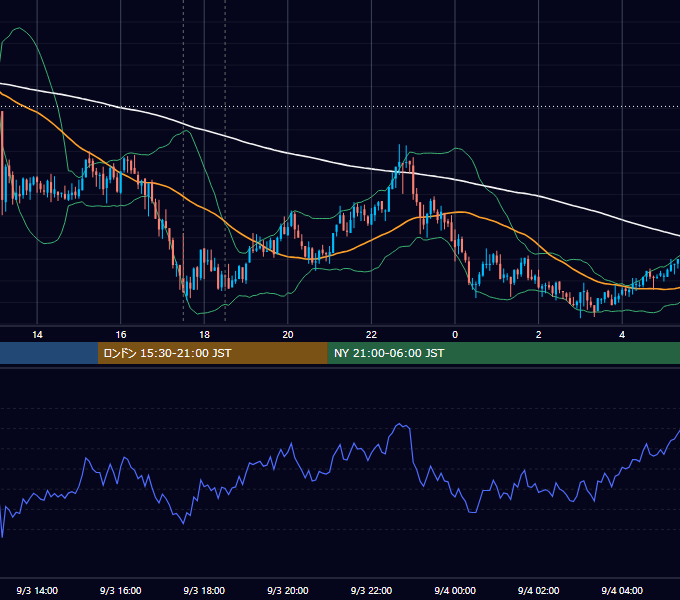Click the 9/4 00:00 time label
680x600 pixels.
455,590
